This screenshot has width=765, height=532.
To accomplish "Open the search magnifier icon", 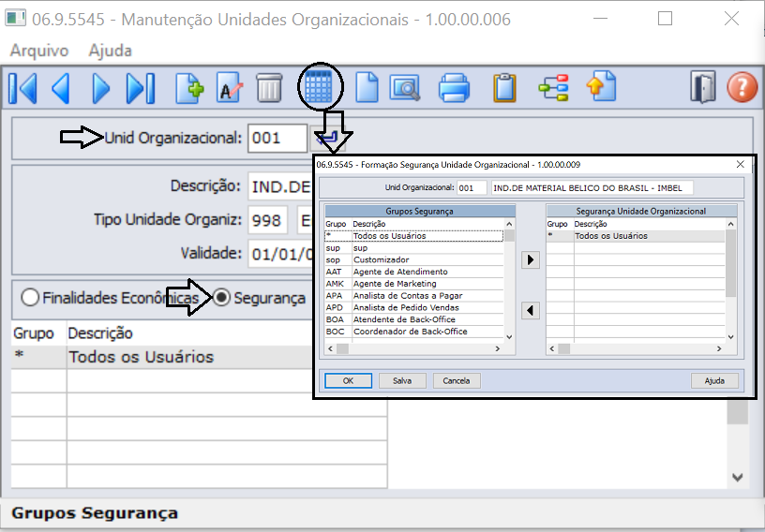I will (x=404, y=88).
